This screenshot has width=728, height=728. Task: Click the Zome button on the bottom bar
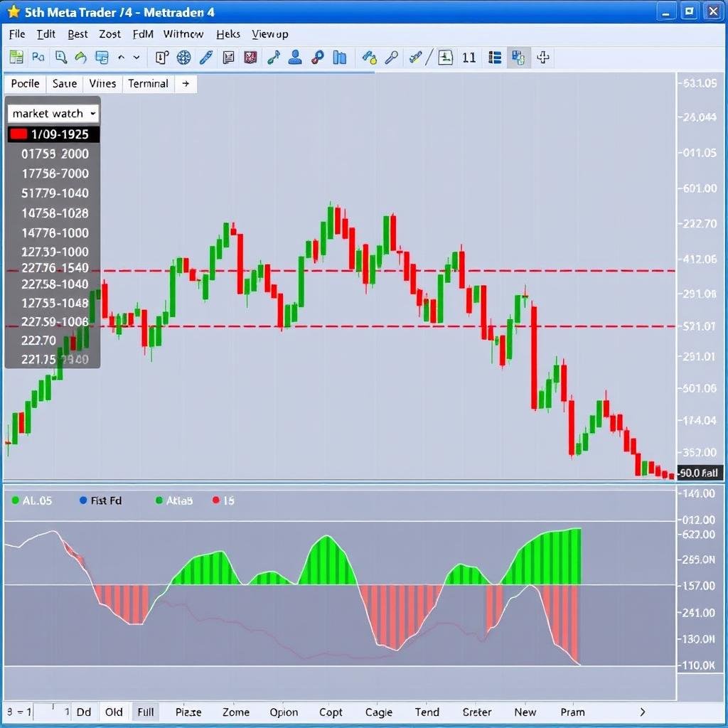[x=235, y=712]
